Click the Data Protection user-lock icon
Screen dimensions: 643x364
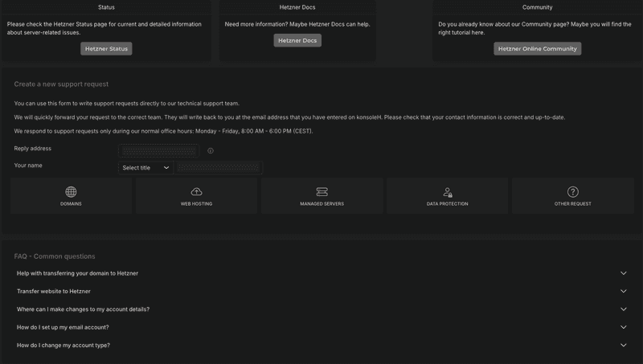coord(448,192)
